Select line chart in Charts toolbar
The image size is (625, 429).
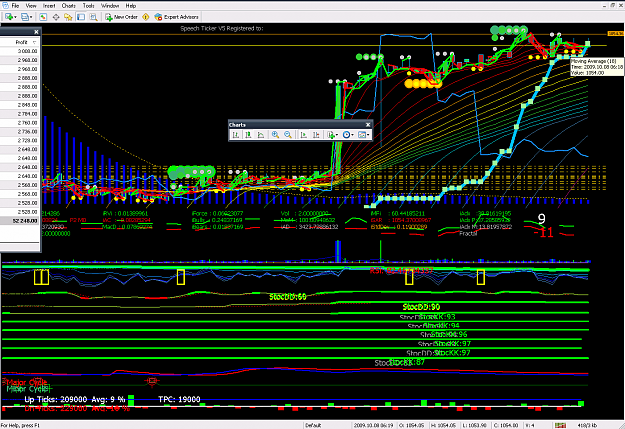pyautogui.click(x=261, y=135)
